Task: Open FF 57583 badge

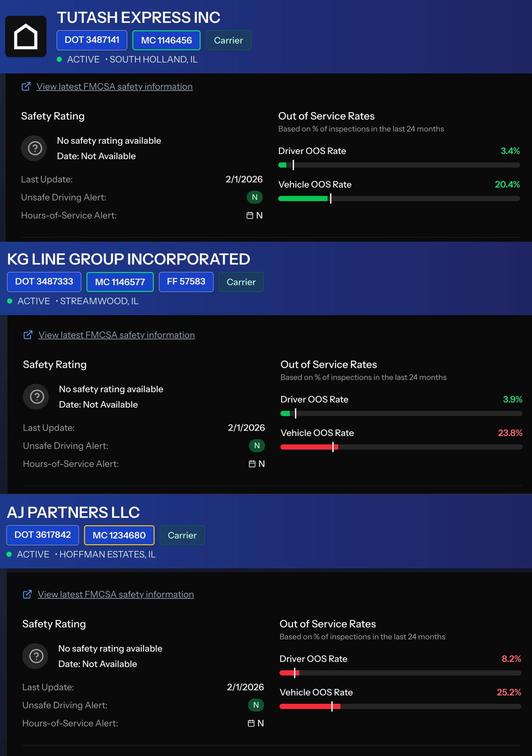Action: click(x=186, y=282)
